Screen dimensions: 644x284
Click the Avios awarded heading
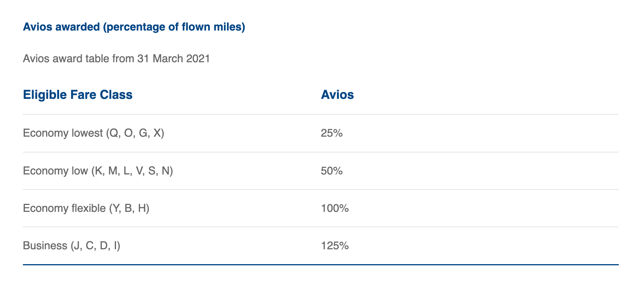coord(134,27)
